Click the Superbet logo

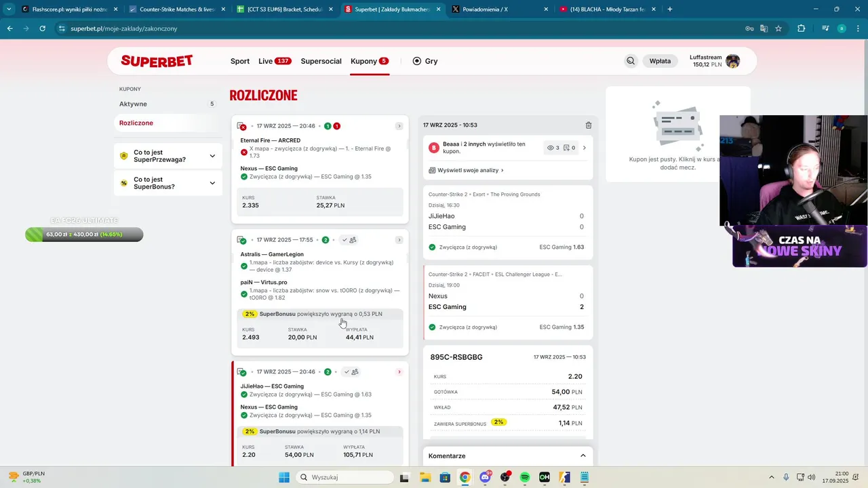[157, 61]
